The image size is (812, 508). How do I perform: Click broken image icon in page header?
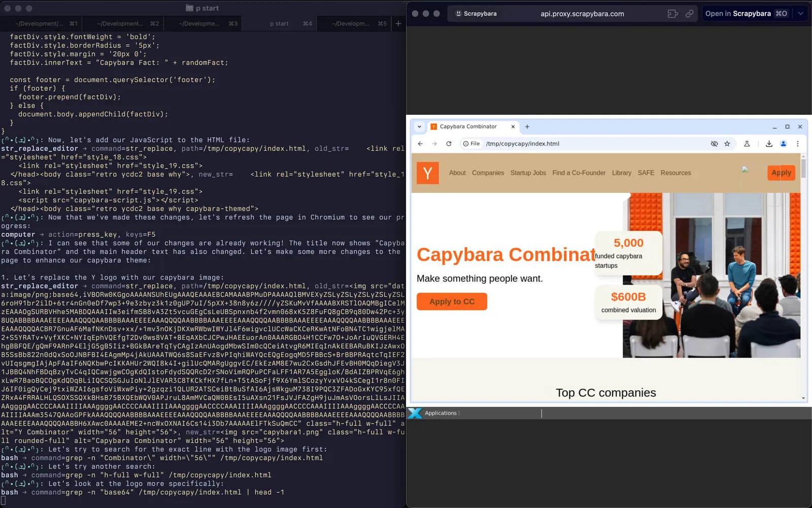pyautogui.click(x=745, y=170)
